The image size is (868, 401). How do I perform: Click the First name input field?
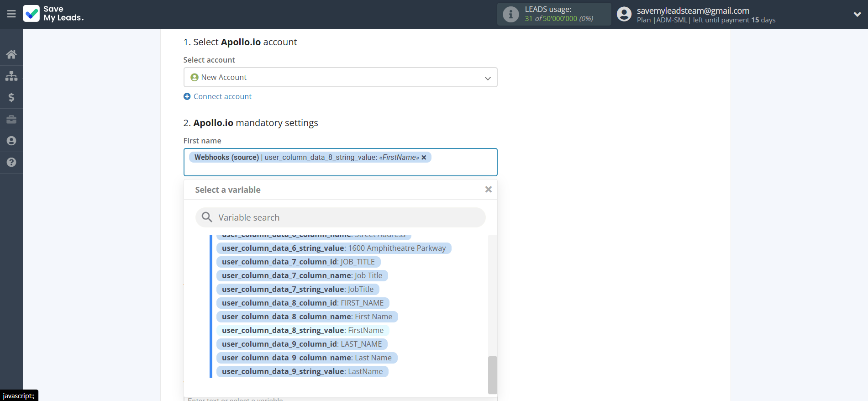[340, 162]
